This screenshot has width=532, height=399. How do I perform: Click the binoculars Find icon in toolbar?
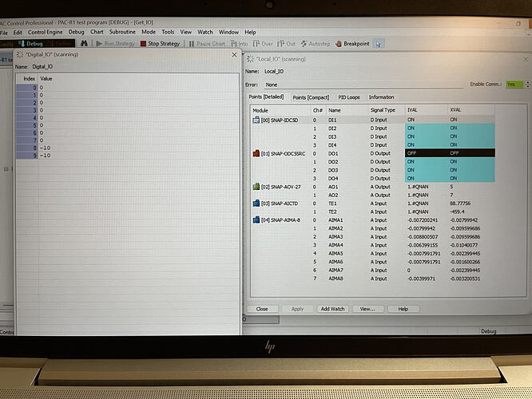[x=84, y=43]
